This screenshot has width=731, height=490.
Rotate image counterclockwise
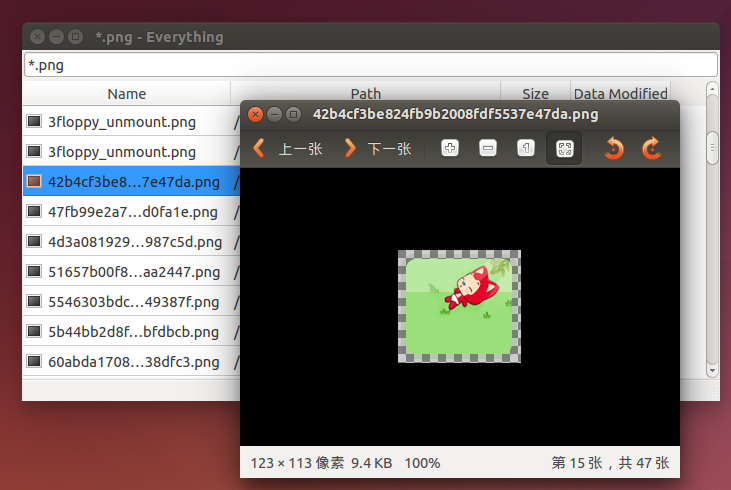click(614, 149)
